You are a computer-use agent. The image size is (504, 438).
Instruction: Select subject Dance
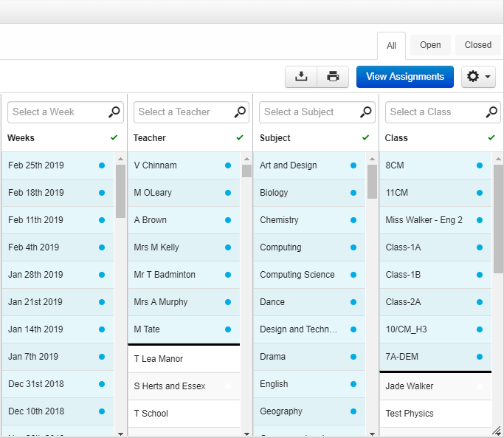[309, 302]
